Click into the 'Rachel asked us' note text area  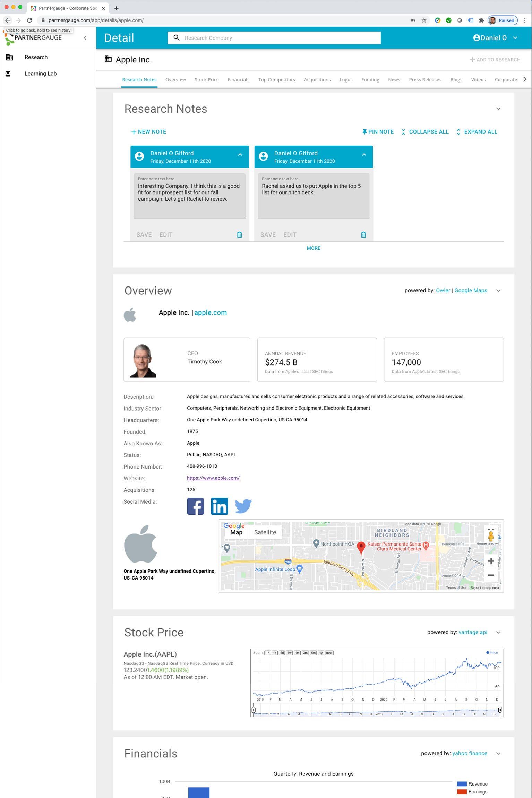[314, 196]
